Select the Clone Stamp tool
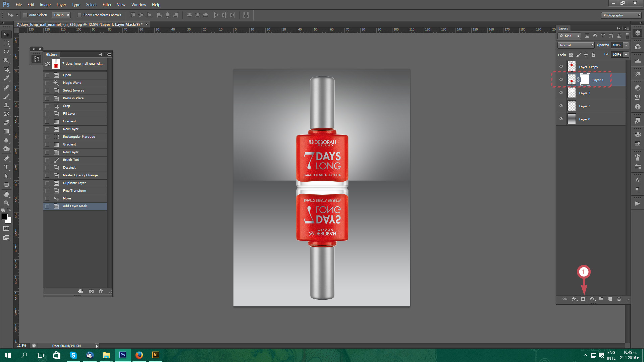 tap(6, 105)
